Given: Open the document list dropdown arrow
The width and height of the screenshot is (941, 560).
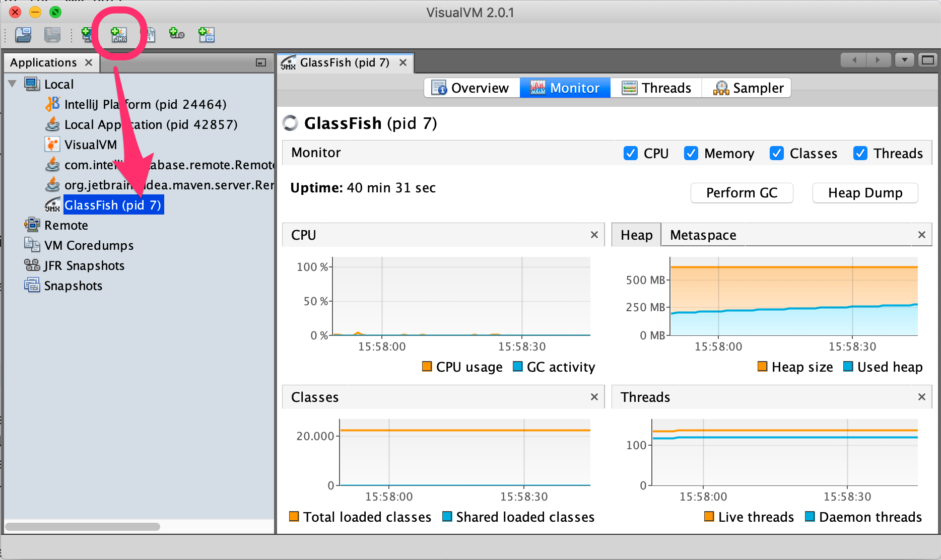Looking at the screenshot, I should 905,60.
